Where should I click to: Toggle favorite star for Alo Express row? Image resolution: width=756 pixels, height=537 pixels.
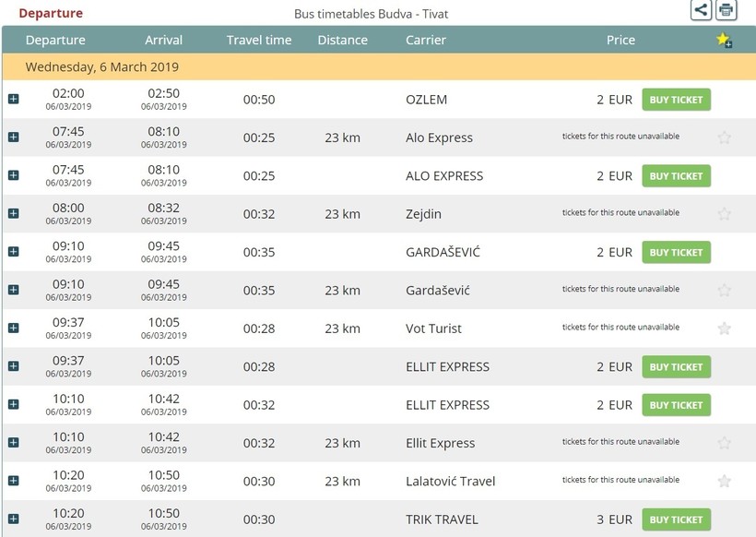coord(725,137)
